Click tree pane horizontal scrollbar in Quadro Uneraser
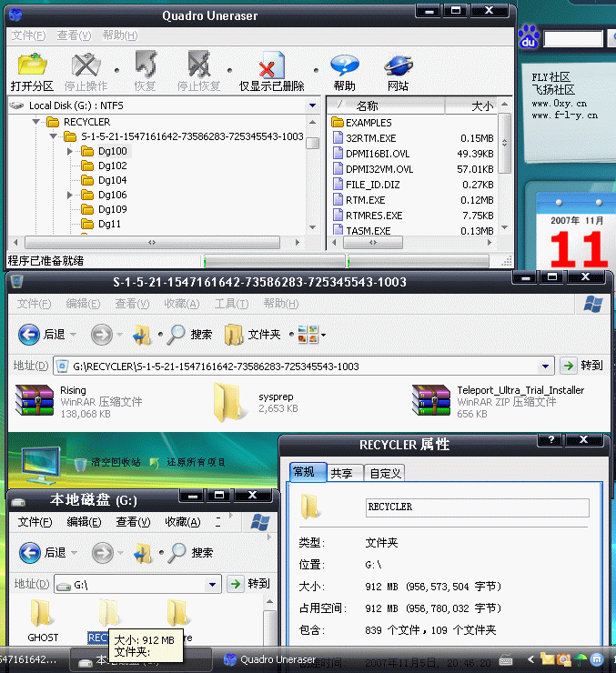This screenshot has height=673, width=616. (x=152, y=243)
